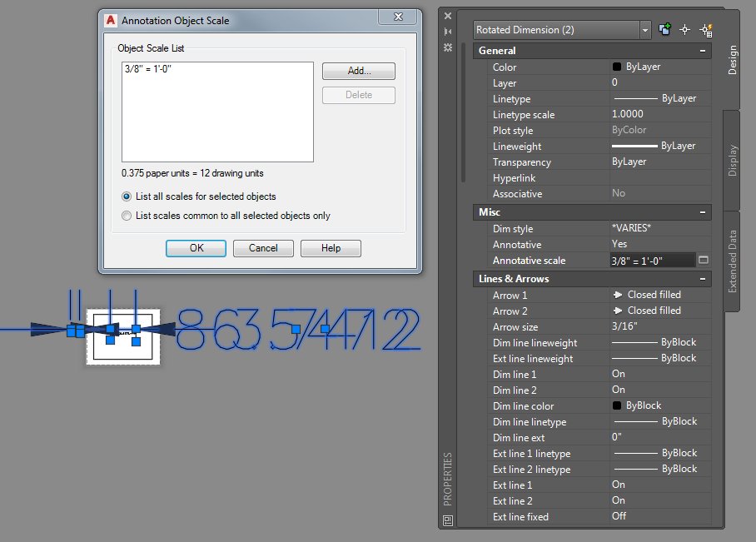Close the Annotation Object Scale dialog
This screenshot has width=756, height=542.
click(x=398, y=17)
